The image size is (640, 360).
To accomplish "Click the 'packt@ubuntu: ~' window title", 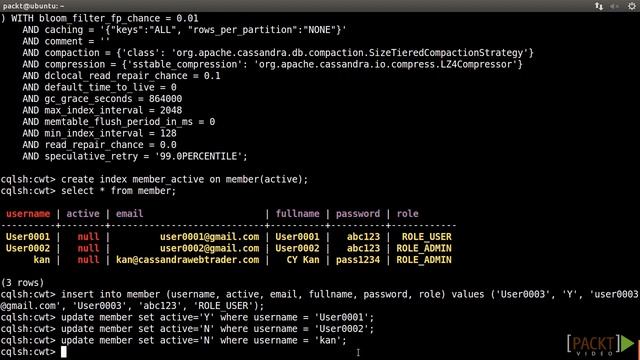I will [x=33, y=6].
